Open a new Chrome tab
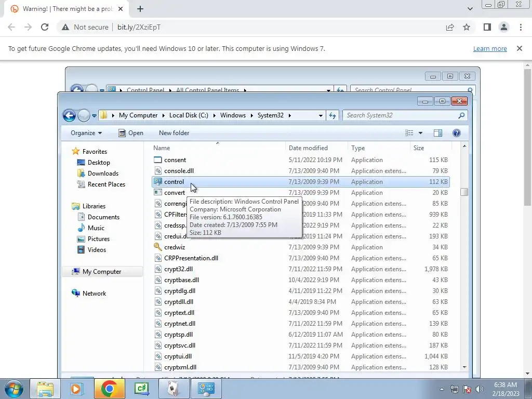The image size is (532, 399). 140,9
